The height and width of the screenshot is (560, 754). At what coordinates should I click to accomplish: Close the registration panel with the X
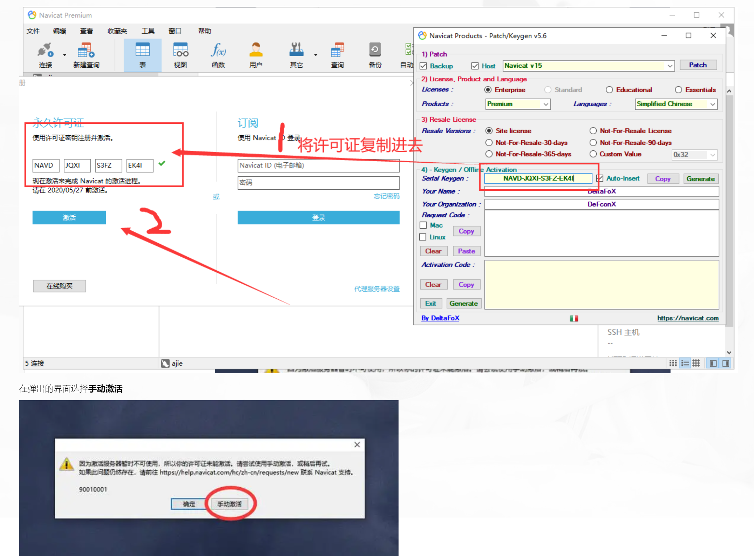412,83
